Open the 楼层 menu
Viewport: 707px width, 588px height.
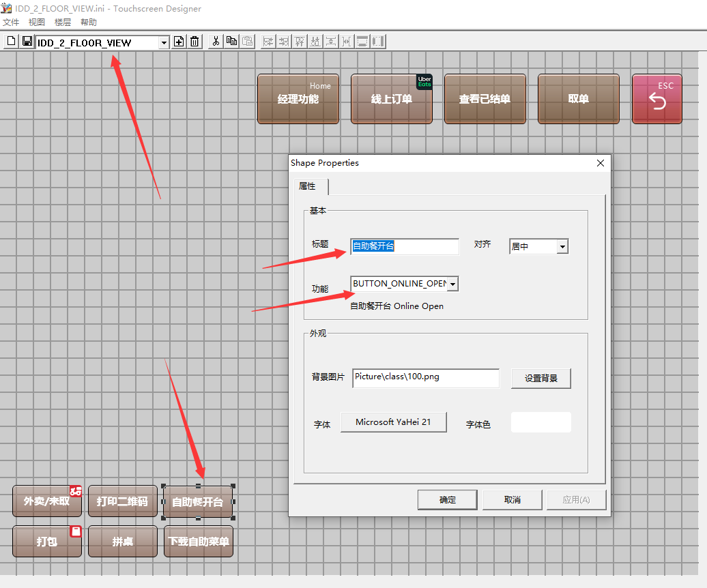(63, 22)
